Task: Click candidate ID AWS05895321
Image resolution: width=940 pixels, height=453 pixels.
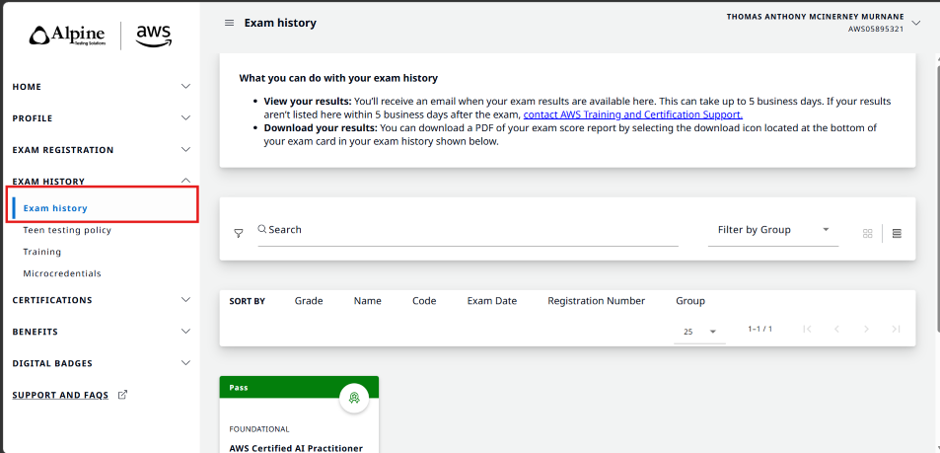Action: click(876, 29)
